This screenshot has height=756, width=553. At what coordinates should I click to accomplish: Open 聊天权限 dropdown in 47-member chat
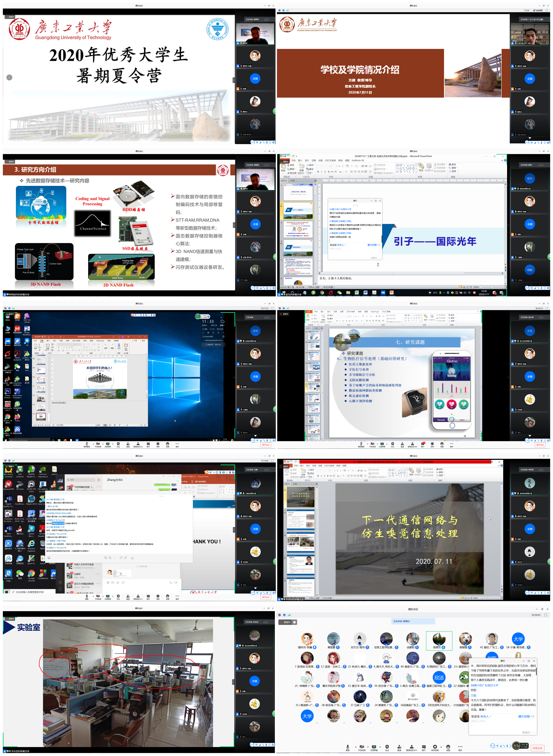(x=525, y=716)
